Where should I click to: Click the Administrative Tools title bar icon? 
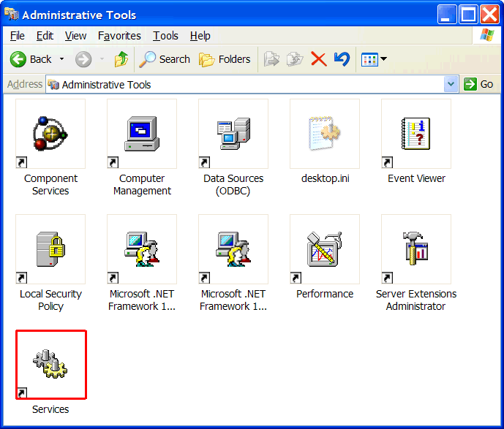click(x=12, y=14)
